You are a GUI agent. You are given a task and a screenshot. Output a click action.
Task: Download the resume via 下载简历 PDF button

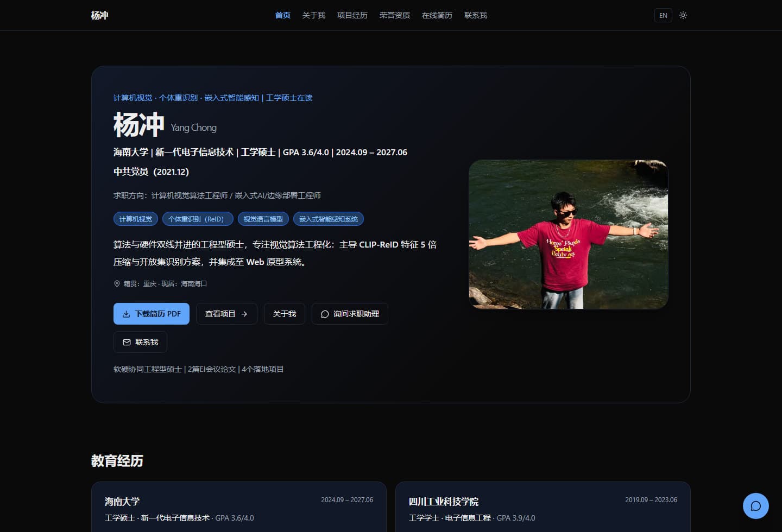pyautogui.click(x=152, y=314)
